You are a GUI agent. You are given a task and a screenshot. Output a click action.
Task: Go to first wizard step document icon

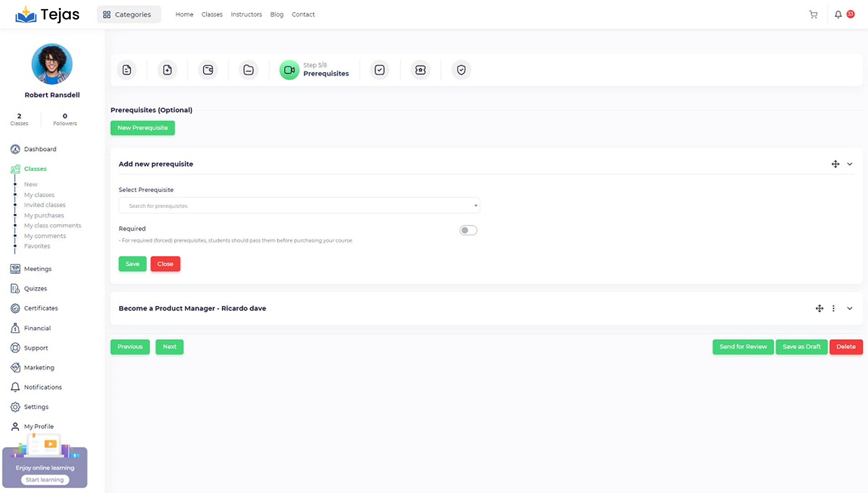point(127,70)
